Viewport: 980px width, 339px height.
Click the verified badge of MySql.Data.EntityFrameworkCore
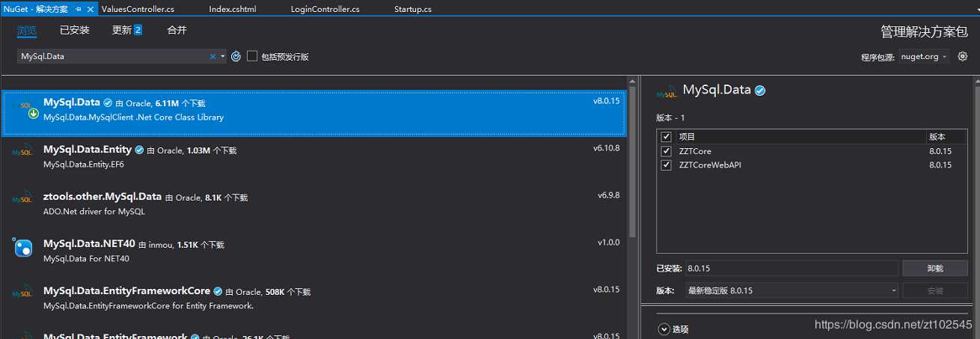(x=218, y=291)
